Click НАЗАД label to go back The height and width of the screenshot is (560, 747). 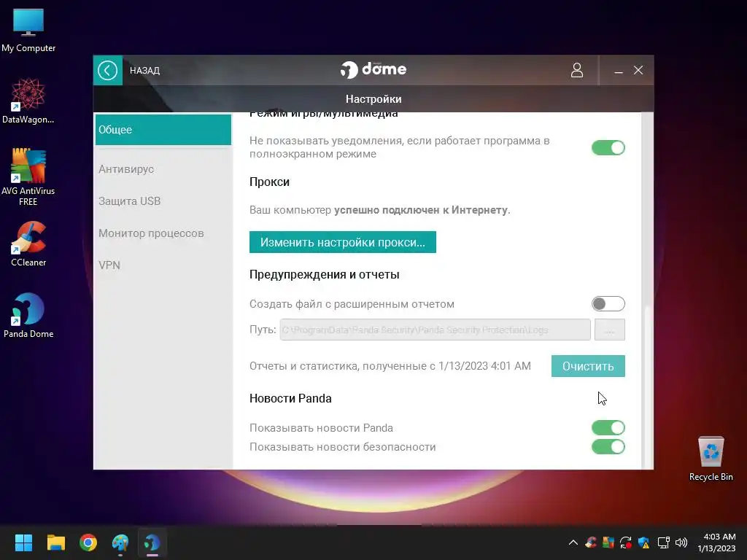[x=144, y=71]
